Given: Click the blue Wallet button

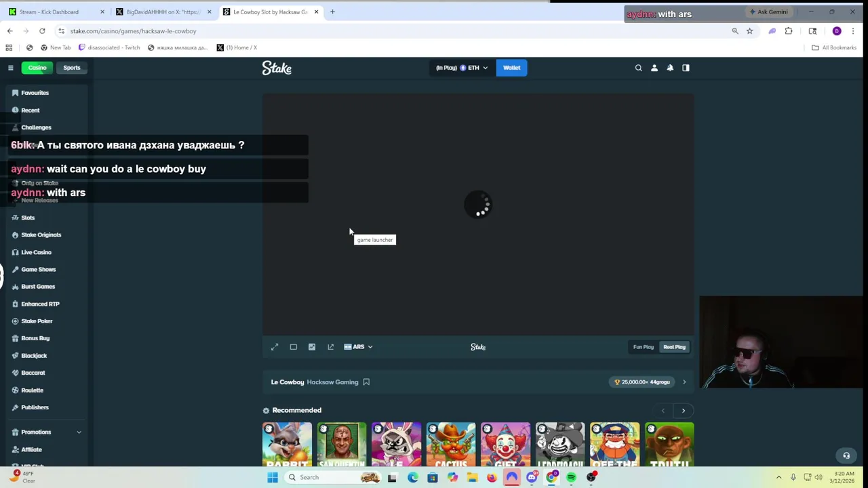Looking at the screenshot, I should [511, 68].
